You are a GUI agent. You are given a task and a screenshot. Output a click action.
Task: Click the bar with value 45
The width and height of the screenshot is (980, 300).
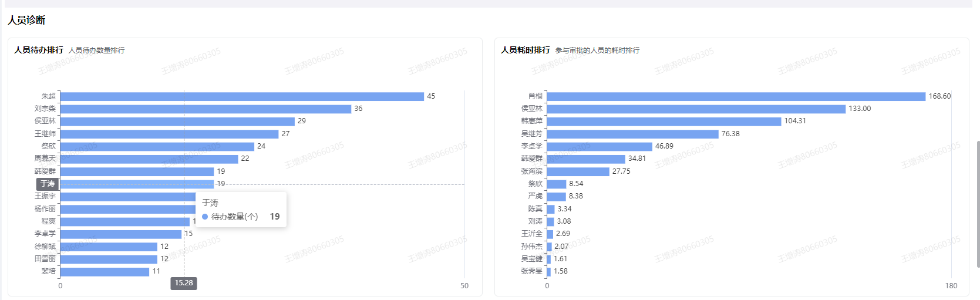pyautogui.click(x=241, y=96)
